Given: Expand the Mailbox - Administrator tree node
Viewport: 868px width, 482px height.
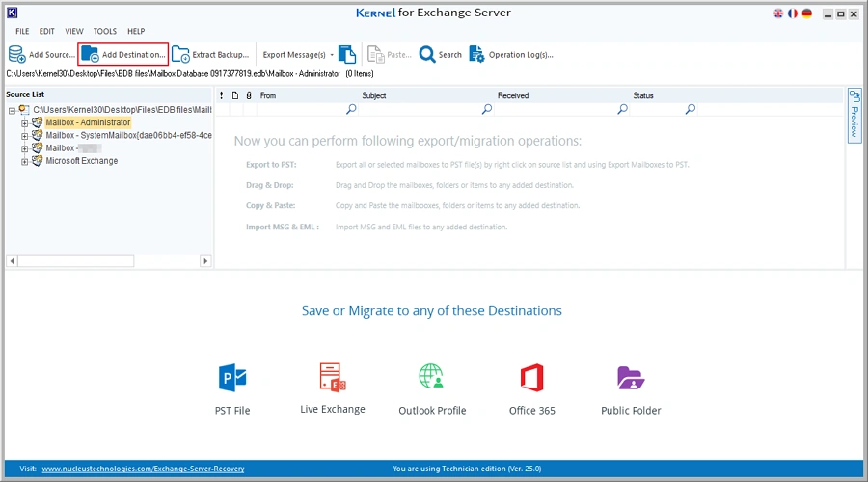Looking at the screenshot, I should tap(25, 123).
